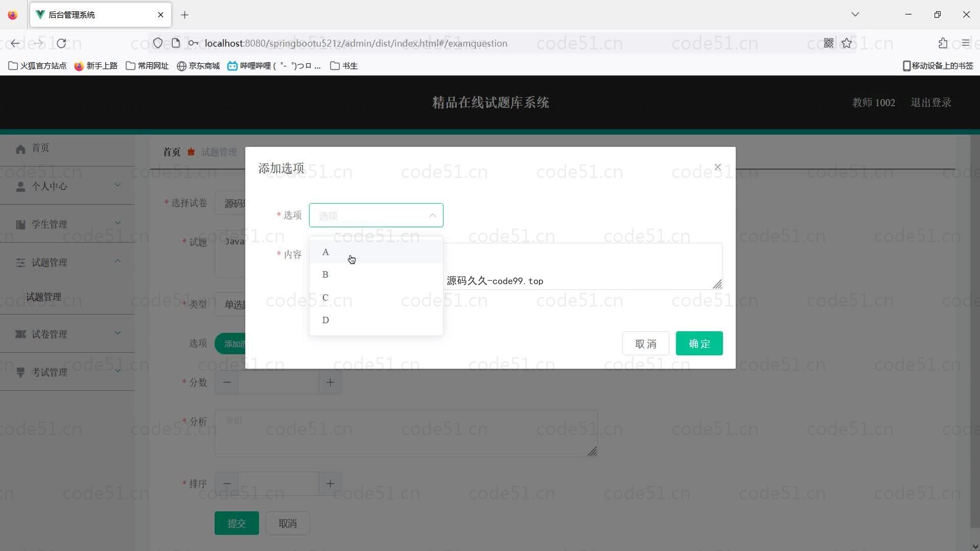Click the bookmark star icon in address bar

tap(847, 43)
